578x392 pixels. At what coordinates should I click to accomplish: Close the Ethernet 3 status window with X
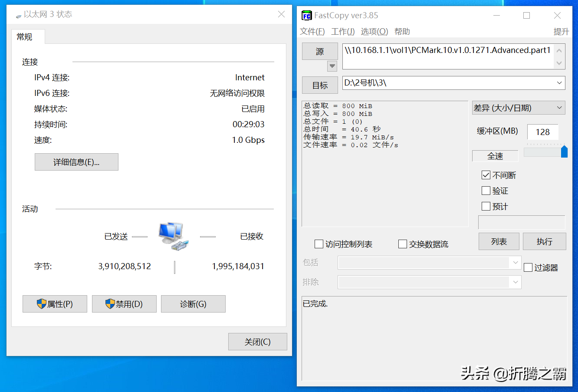[281, 14]
